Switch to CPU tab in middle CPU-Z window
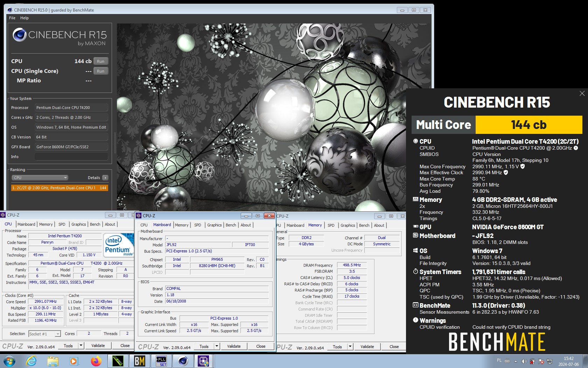Viewport: 588px width, 368px height. tap(144, 225)
